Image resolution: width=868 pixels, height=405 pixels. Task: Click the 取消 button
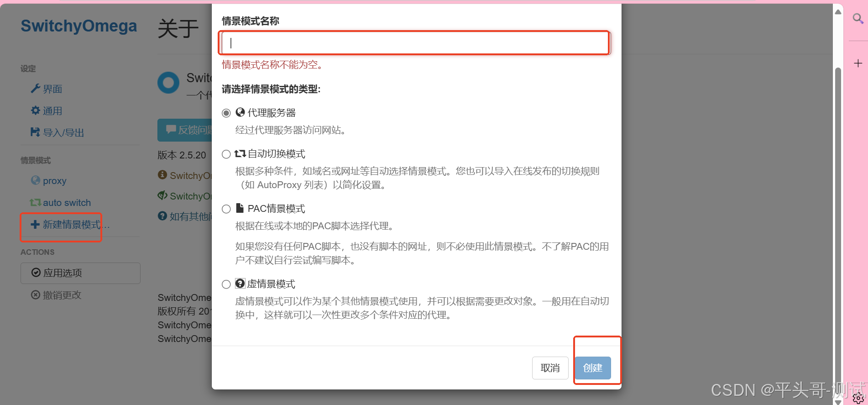click(550, 368)
